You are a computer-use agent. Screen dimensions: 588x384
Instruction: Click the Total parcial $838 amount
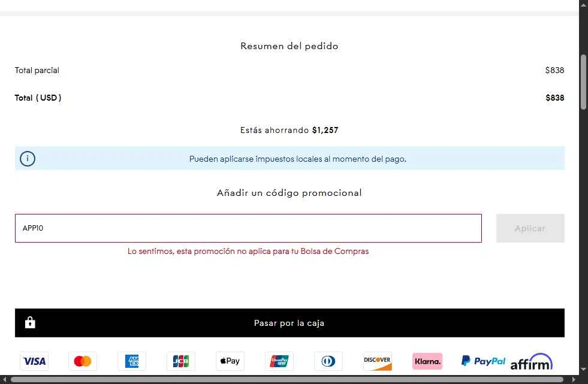pyautogui.click(x=554, y=71)
